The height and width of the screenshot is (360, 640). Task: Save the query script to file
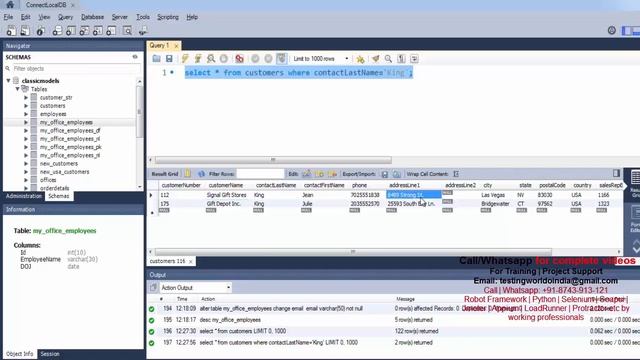click(x=169, y=59)
